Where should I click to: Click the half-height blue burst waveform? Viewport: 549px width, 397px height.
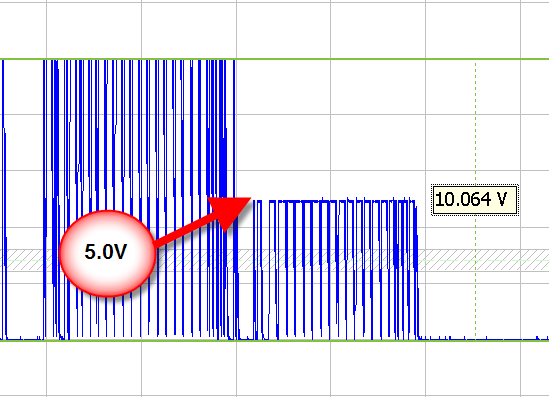click(335, 270)
